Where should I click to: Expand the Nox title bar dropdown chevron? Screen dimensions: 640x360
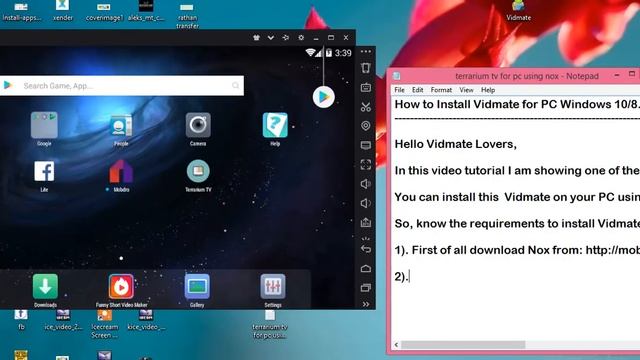[x=271, y=38]
